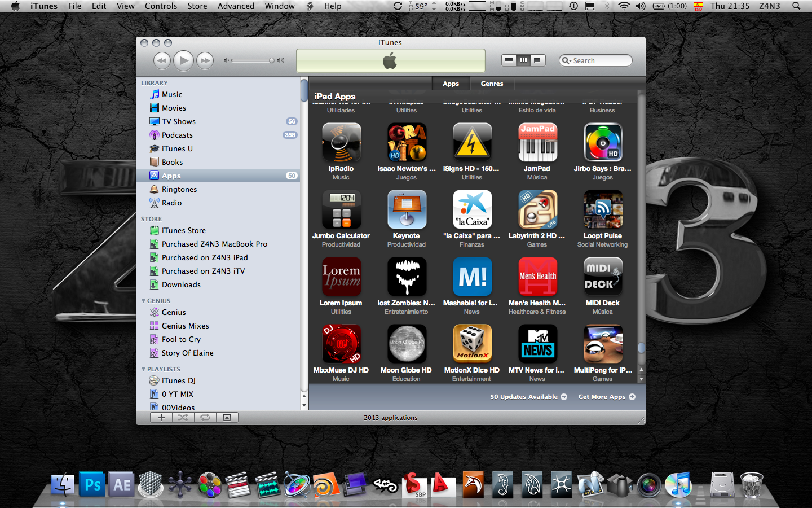
Task: Select the MIDI Deck app icon
Action: click(x=603, y=277)
